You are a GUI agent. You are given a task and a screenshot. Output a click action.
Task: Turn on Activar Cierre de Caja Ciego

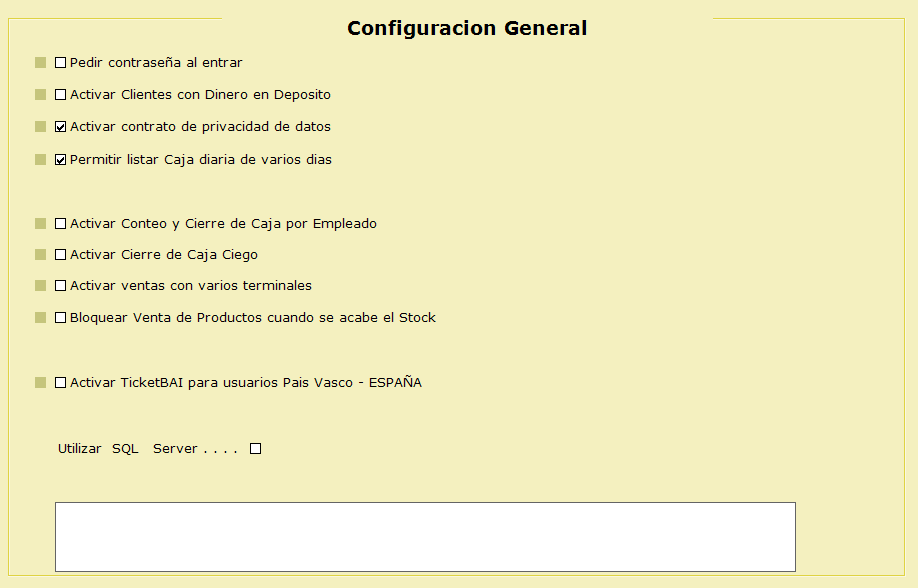click(61, 255)
